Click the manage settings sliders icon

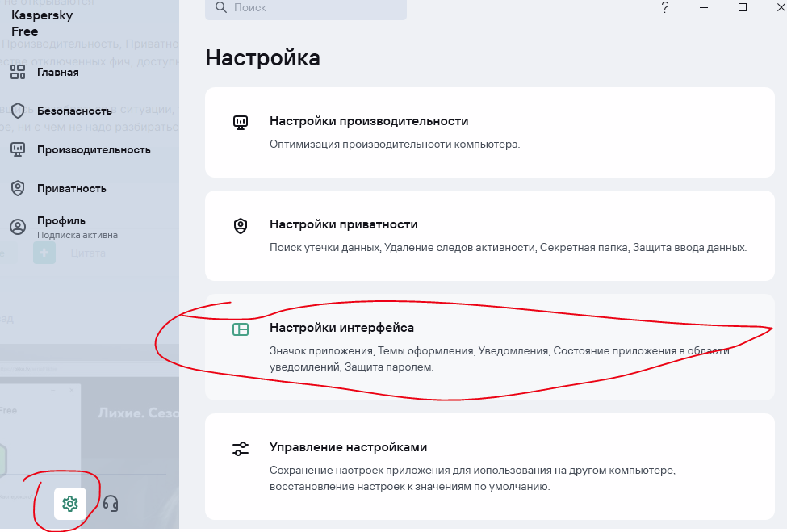coord(241,449)
